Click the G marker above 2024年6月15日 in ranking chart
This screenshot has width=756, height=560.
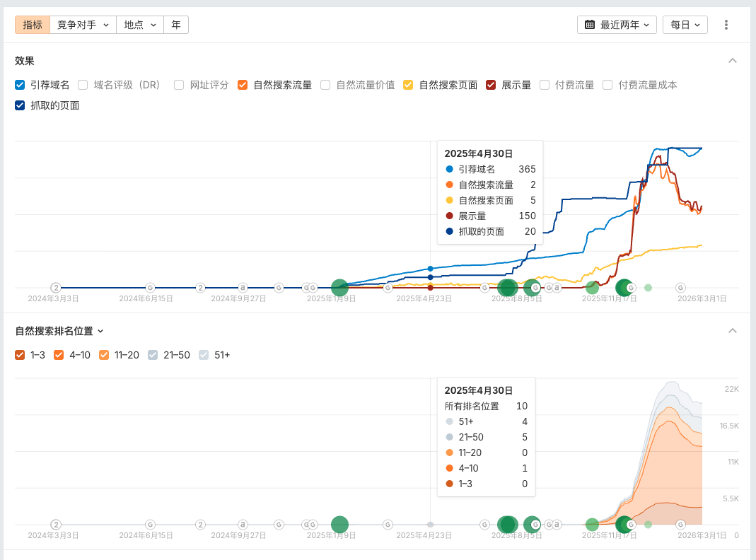click(151, 525)
